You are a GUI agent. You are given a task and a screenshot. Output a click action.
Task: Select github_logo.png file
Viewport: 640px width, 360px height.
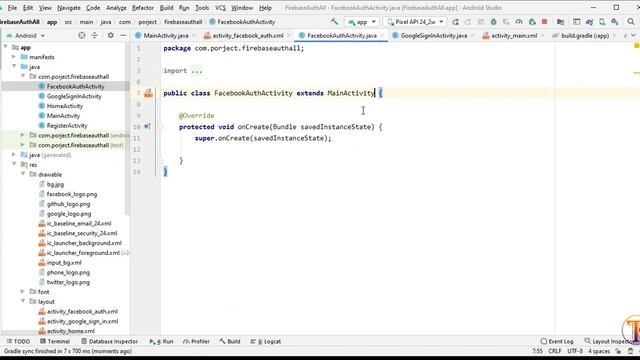tap(68, 204)
